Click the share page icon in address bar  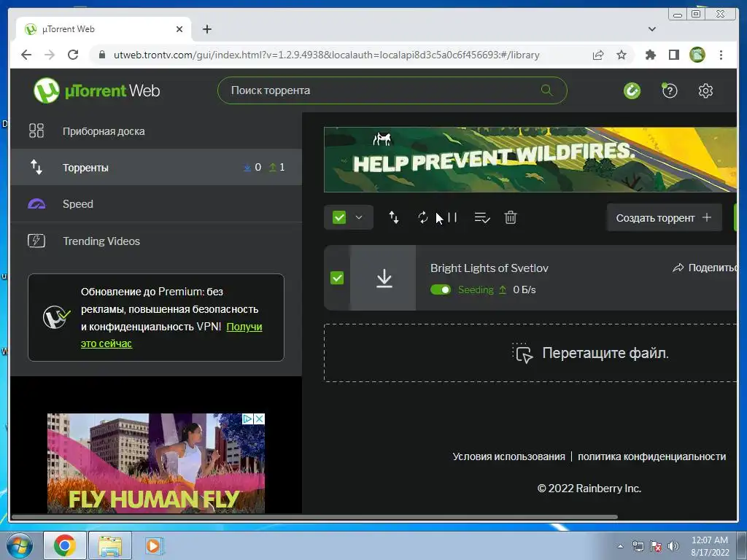[x=598, y=55]
